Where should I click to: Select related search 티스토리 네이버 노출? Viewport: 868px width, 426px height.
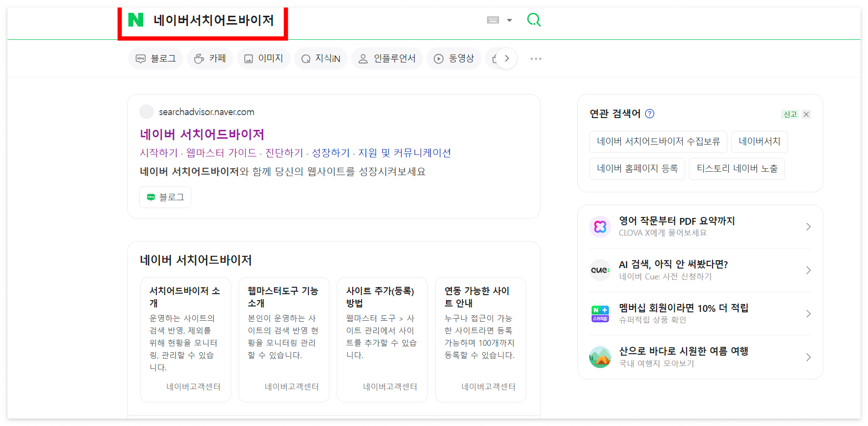coord(737,169)
